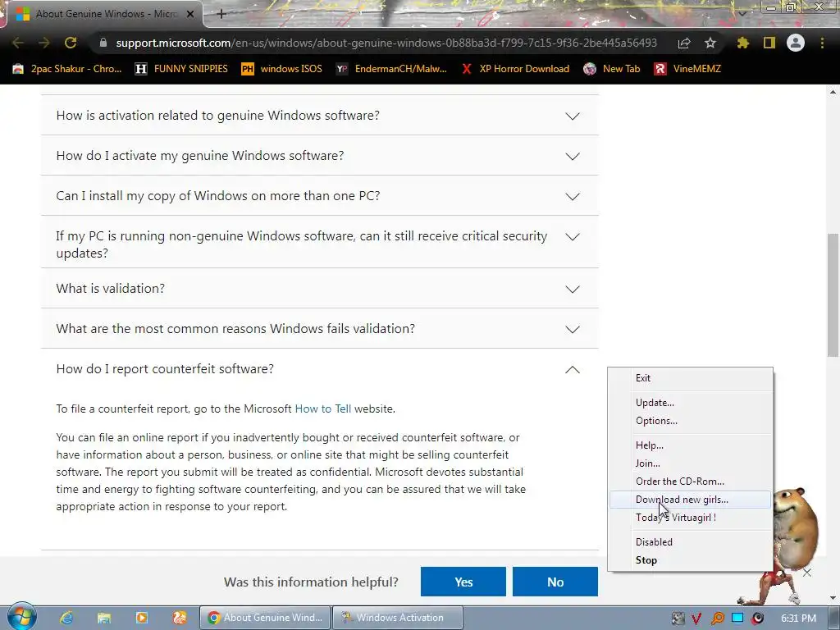Toggle the browser side panel icon
Viewport: 840px width, 630px height.
click(x=769, y=43)
